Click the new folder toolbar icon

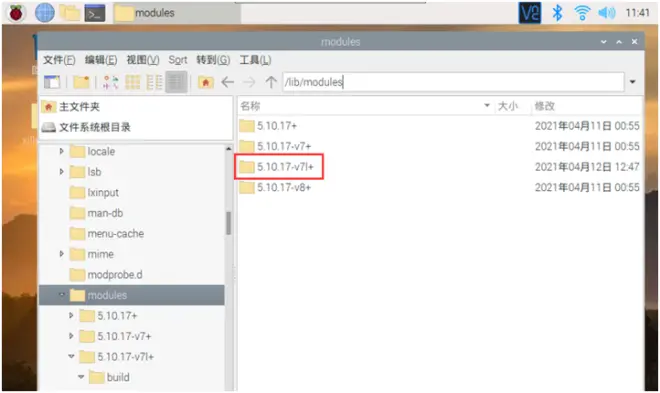(81, 82)
